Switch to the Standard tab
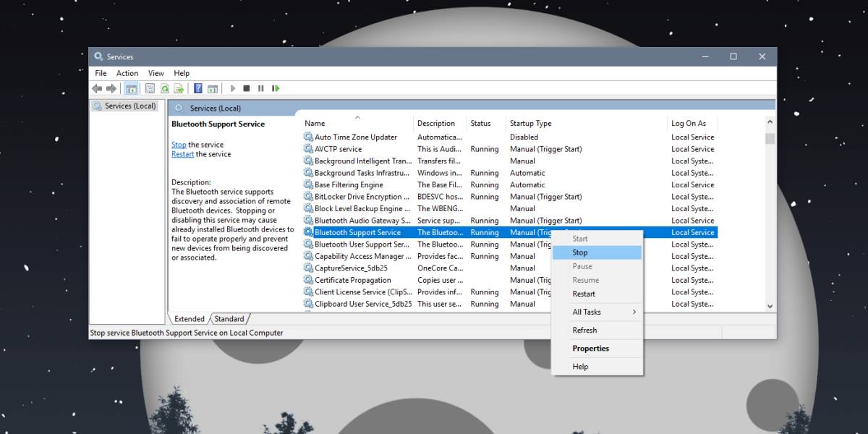 coord(229,318)
